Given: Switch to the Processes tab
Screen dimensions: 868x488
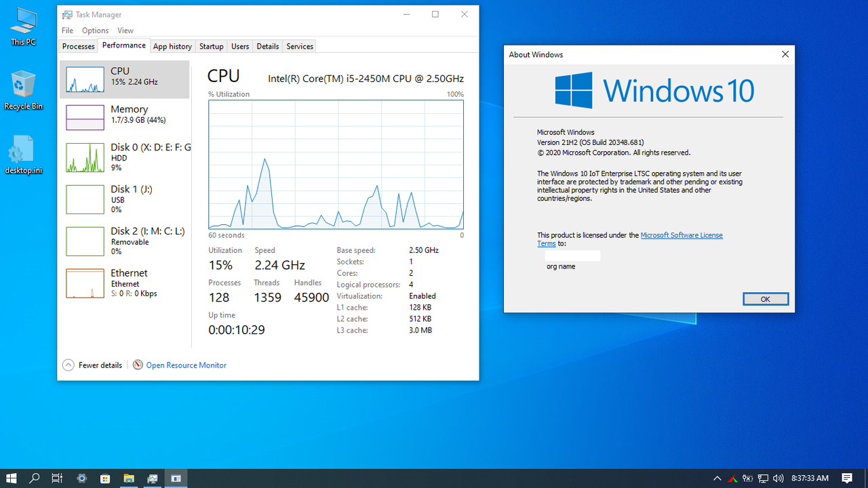Looking at the screenshot, I should point(79,46).
